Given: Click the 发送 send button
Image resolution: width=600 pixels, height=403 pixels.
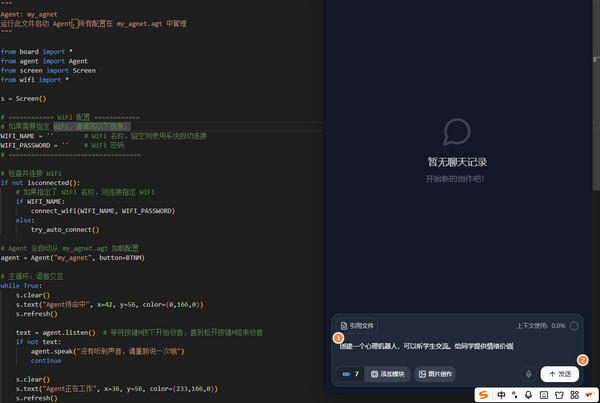Looking at the screenshot, I should 560,374.
